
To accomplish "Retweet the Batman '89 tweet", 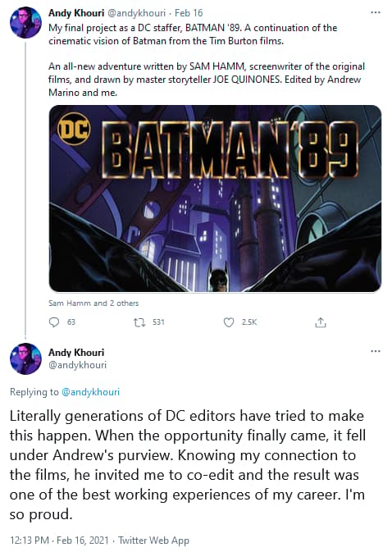I will click(139, 322).
